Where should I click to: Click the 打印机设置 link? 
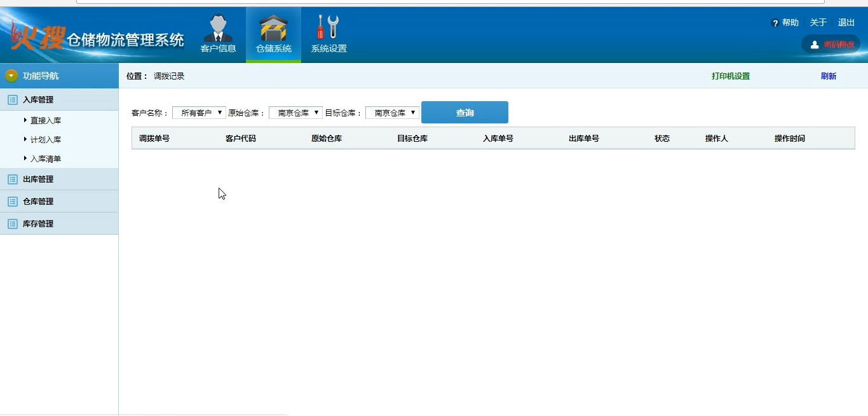coord(730,76)
